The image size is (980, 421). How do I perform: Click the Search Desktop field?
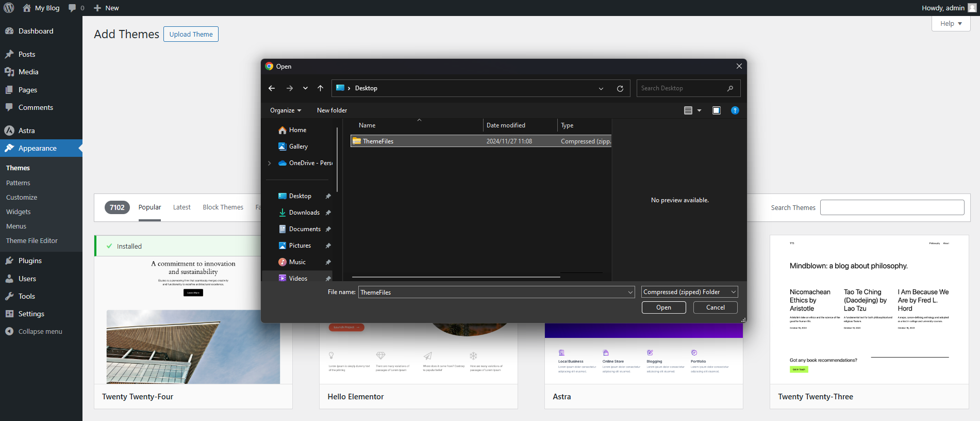[x=688, y=88]
